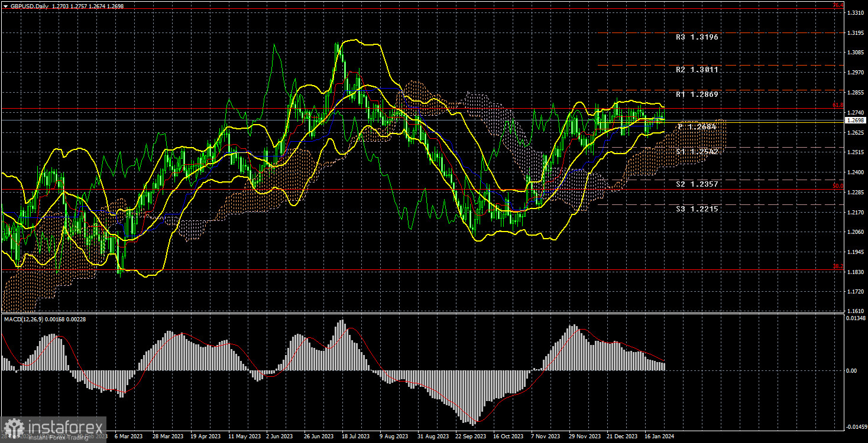
Task: Select the S3 1.2215 support label
Action: tap(698, 209)
